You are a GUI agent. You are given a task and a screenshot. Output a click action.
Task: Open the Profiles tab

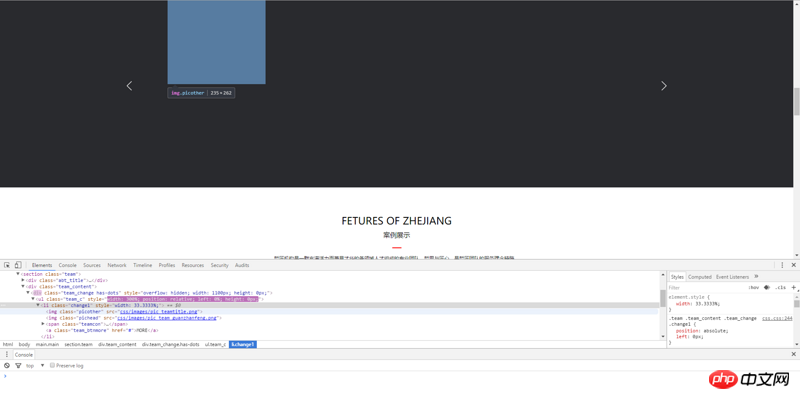tap(167, 265)
